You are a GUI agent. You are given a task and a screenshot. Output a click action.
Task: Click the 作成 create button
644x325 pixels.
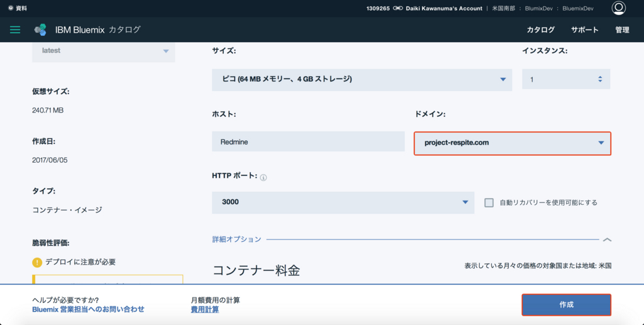pos(567,305)
